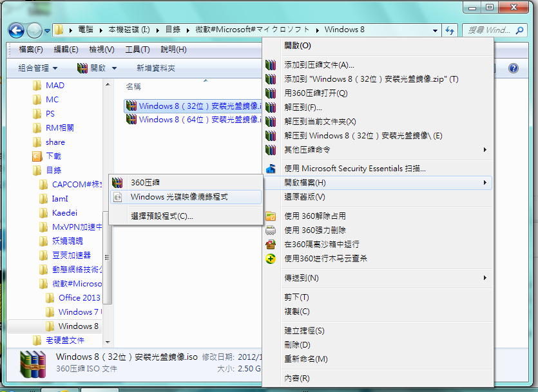Expand the 傳送到(N) submenu arrow

coord(485,278)
